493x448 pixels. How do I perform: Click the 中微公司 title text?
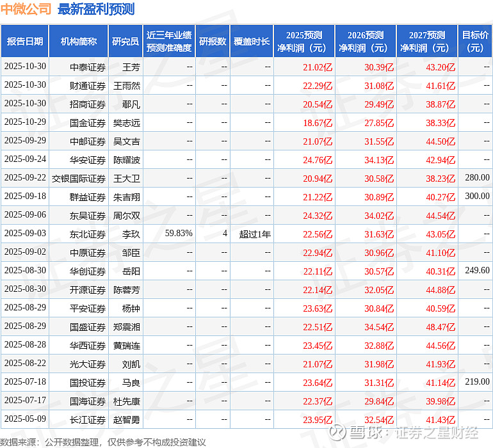point(26,9)
